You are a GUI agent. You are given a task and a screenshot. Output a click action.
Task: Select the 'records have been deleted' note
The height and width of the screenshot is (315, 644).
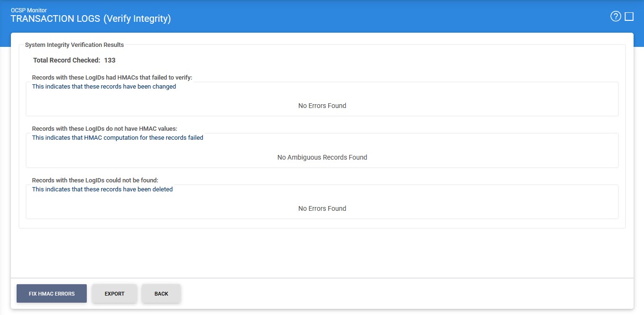(x=102, y=189)
